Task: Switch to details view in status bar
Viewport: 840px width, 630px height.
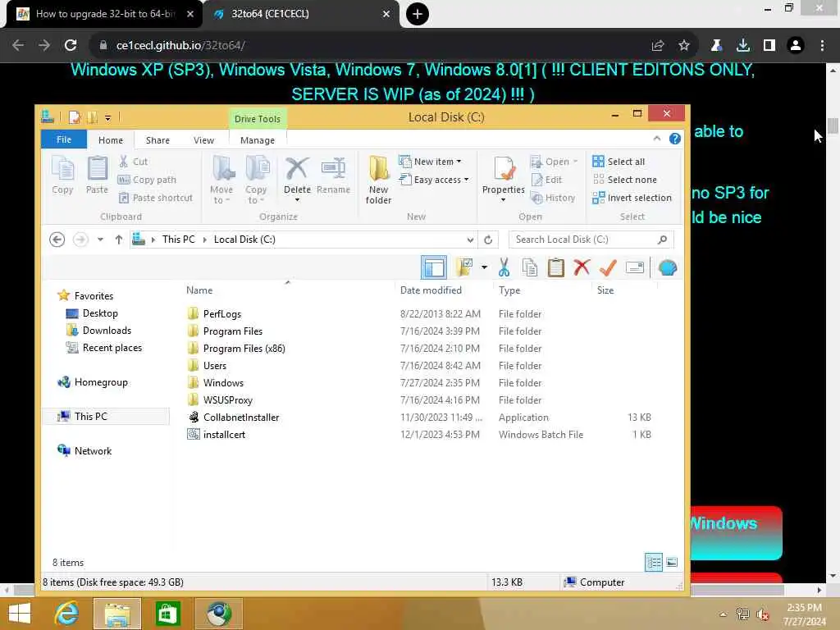Action: tap(654, 562)
